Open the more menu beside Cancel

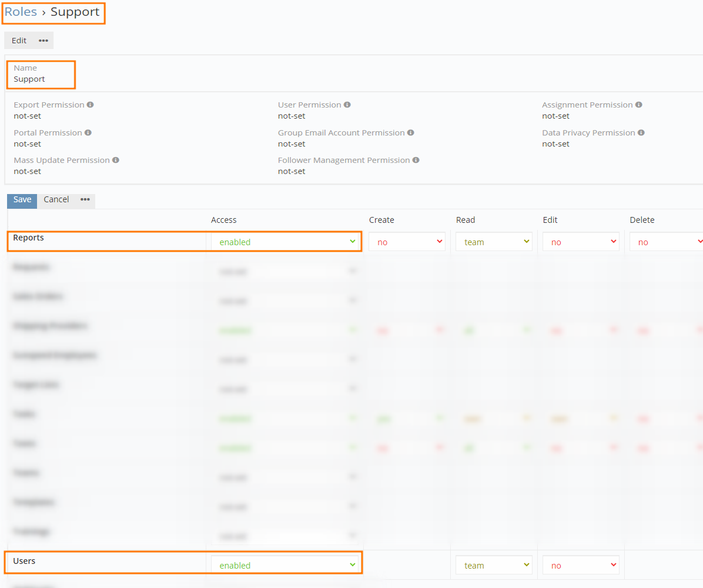[85, 200]
